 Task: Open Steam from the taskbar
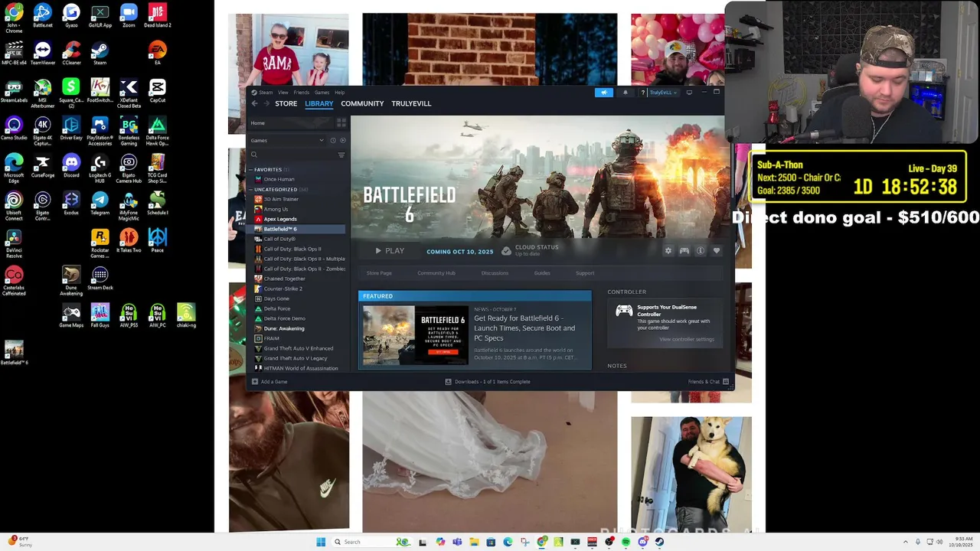click(x=659, y=542)
